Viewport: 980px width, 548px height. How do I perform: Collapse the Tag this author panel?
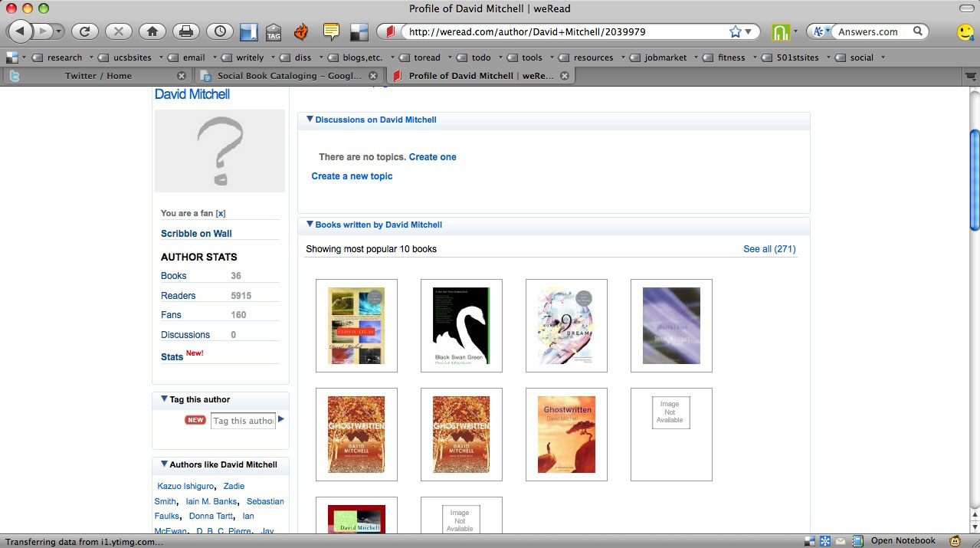(x=164, y=399)
